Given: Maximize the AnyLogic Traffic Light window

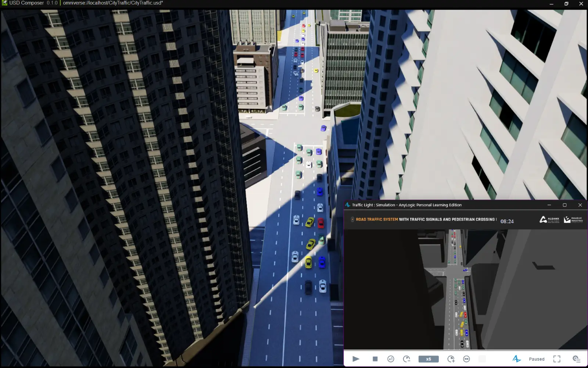Looking at the screenshot, I should pyautogui.click(x=564, y=205).
